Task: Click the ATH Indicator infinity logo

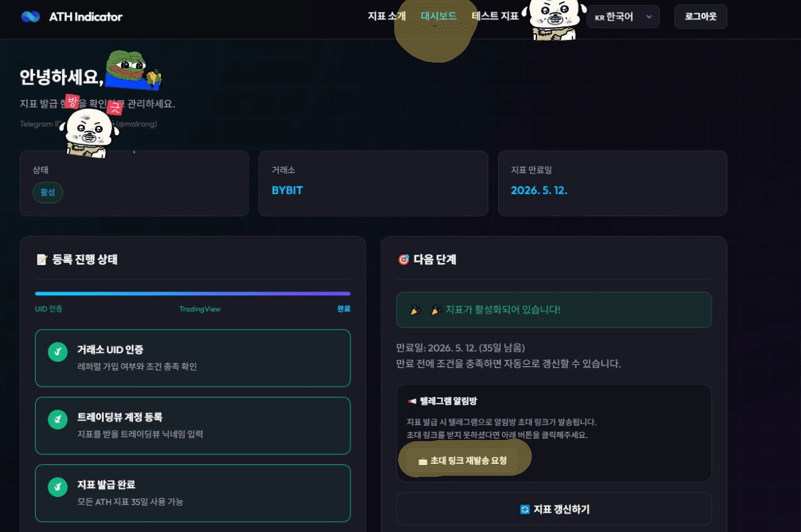Action: pos(30,17)
